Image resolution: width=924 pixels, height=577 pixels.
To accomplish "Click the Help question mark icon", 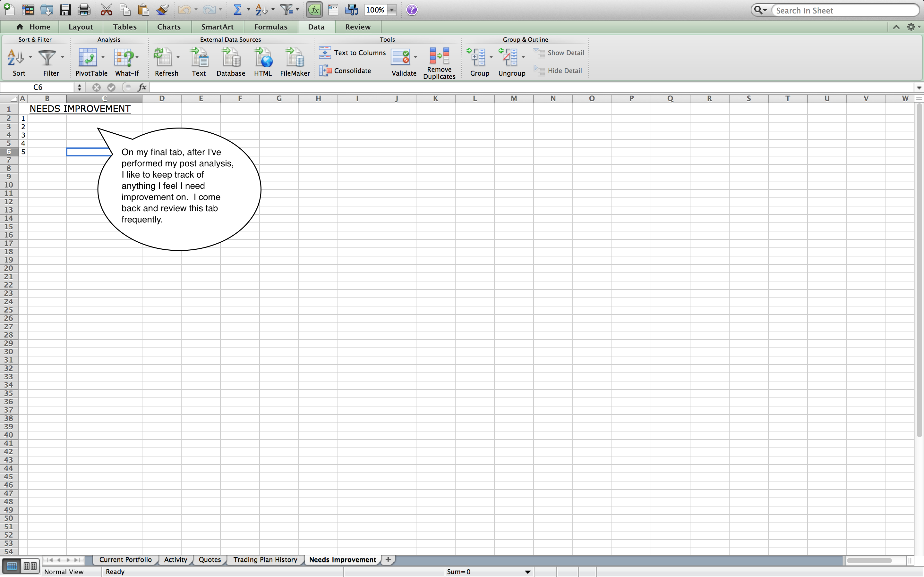I will [x=412, y=10].
